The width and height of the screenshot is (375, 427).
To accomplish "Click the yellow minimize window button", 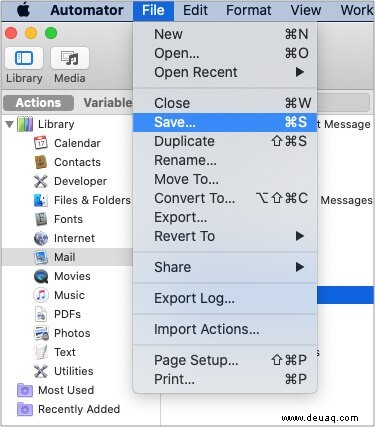I will 31,33.
